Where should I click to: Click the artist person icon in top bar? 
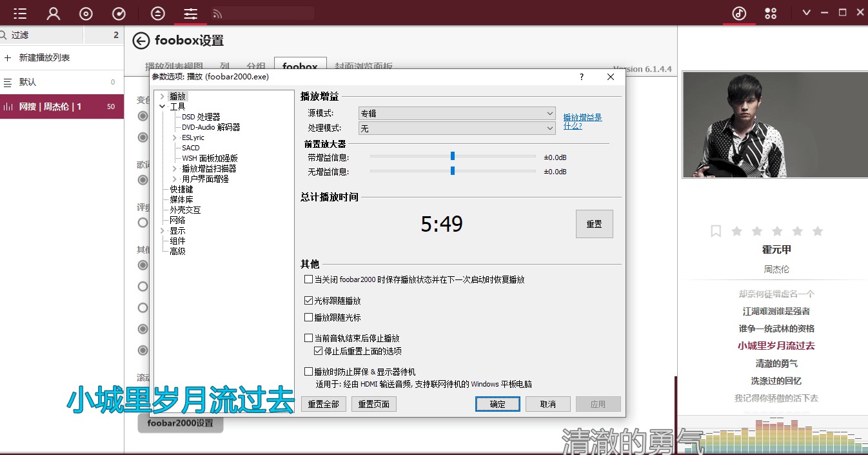click(54, 13)
